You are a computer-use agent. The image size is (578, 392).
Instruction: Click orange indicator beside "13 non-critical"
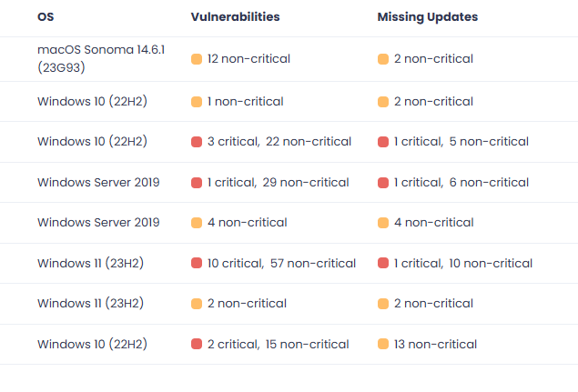pyautogui.click(x=383, y=345)
